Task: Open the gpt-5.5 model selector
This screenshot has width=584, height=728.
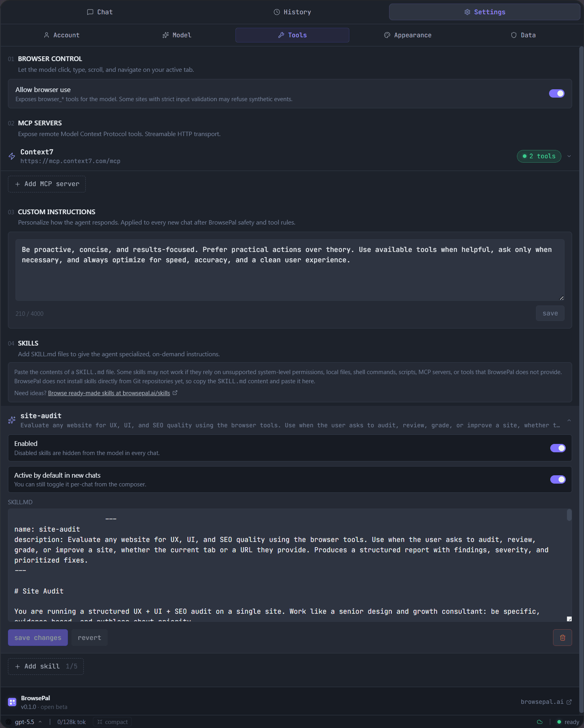Action: point(25,722)
